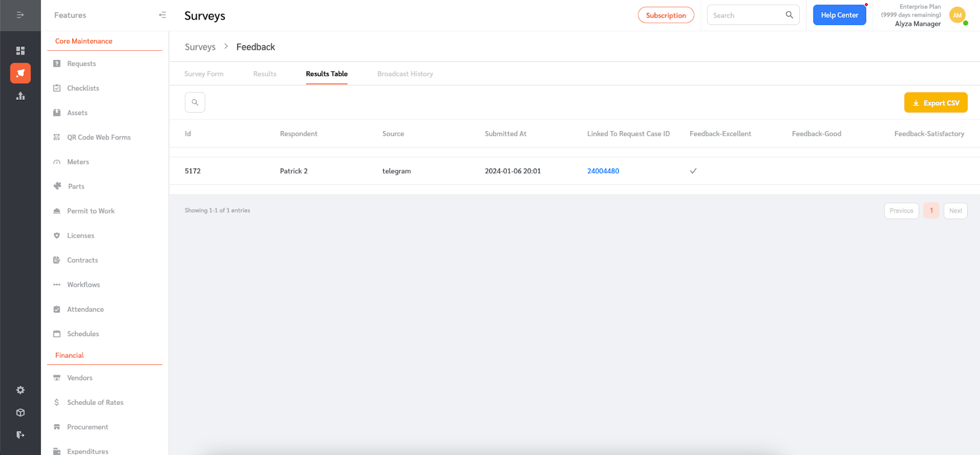Click the row id 5172
Viewport: 980px width, 455px height.
(192, 171)
